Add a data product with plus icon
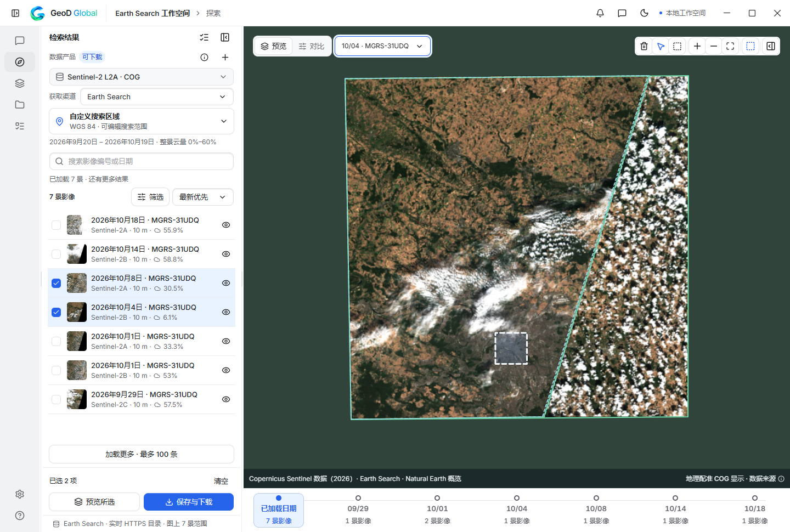 (225, 57)
